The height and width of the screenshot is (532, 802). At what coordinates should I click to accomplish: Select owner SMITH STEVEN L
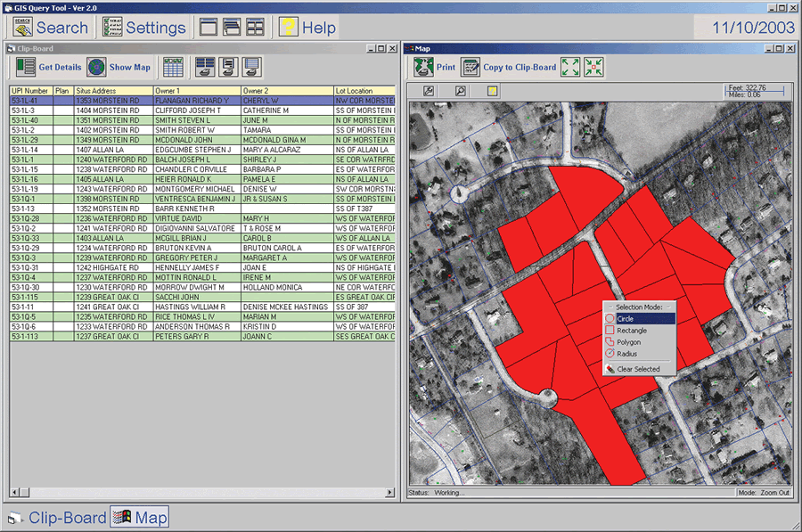pyautogui.click(x=197, y=120)
